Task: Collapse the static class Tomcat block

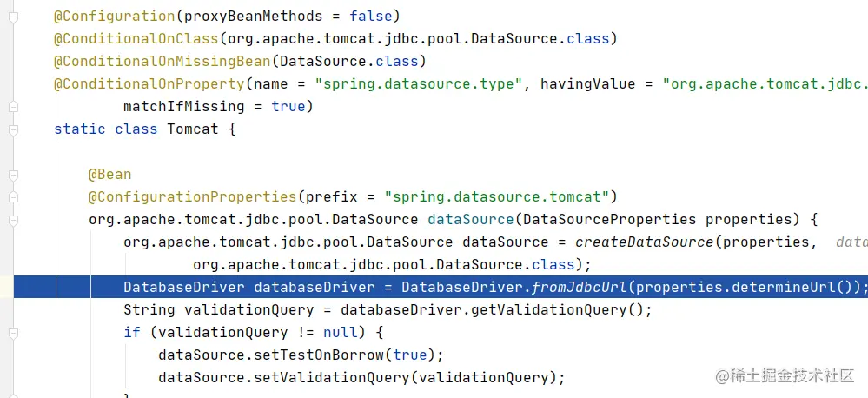Action: 13,129
